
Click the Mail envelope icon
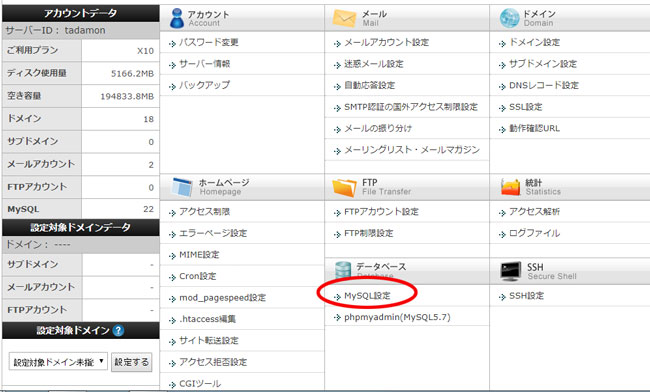[344, 18]
